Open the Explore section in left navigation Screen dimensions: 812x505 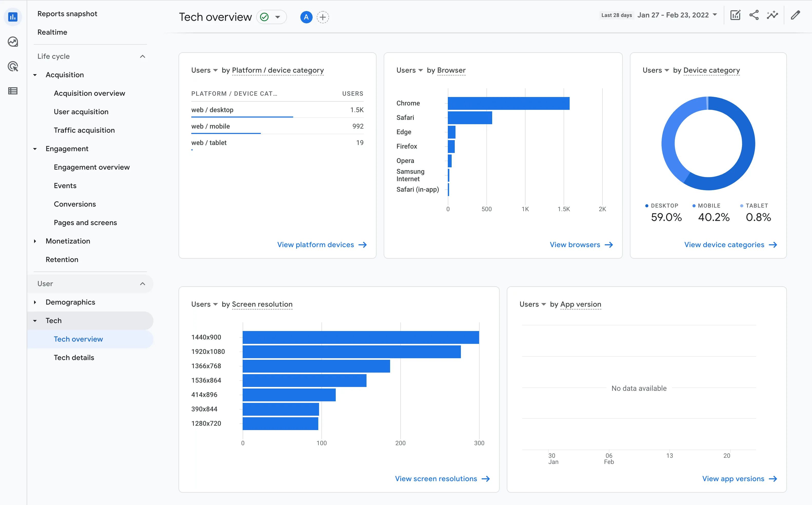click(13, 42)
